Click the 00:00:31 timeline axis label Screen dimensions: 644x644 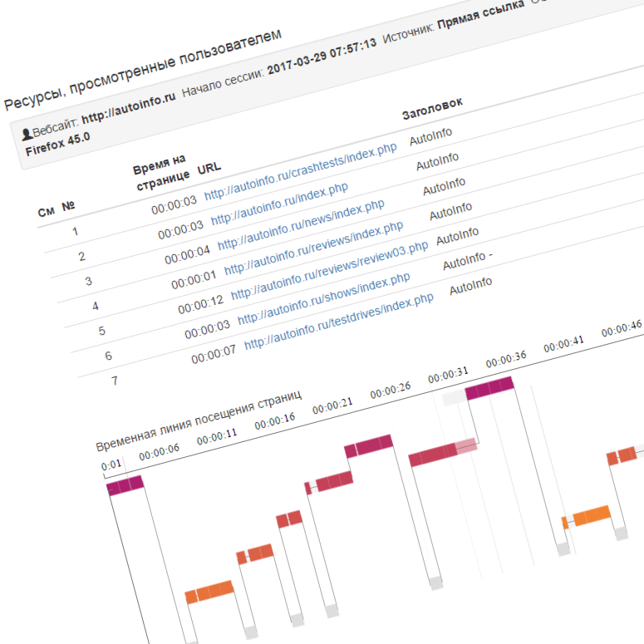[448, 375]
